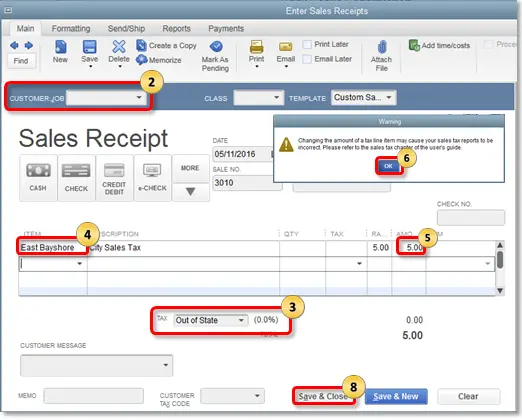The image size is (522, 420).
Task: Click OK in the Warning dialog
Action: pos(388,166)
